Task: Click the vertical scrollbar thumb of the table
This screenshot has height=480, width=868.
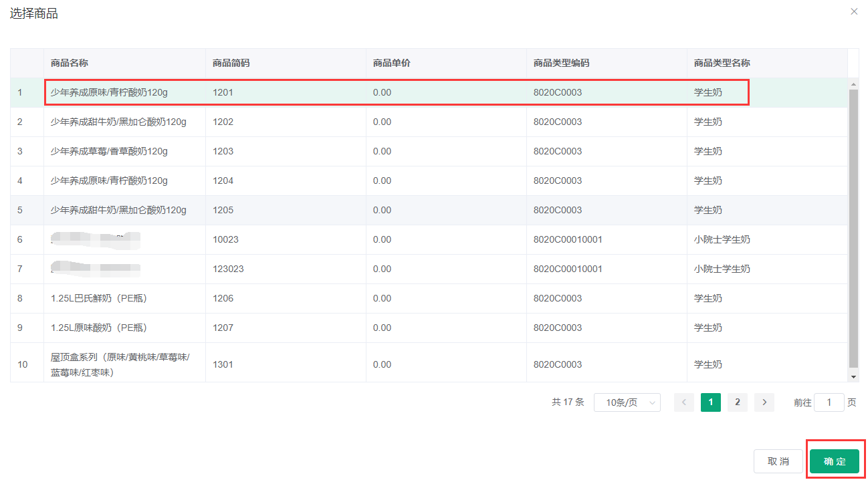Action: tap(853, 227)
